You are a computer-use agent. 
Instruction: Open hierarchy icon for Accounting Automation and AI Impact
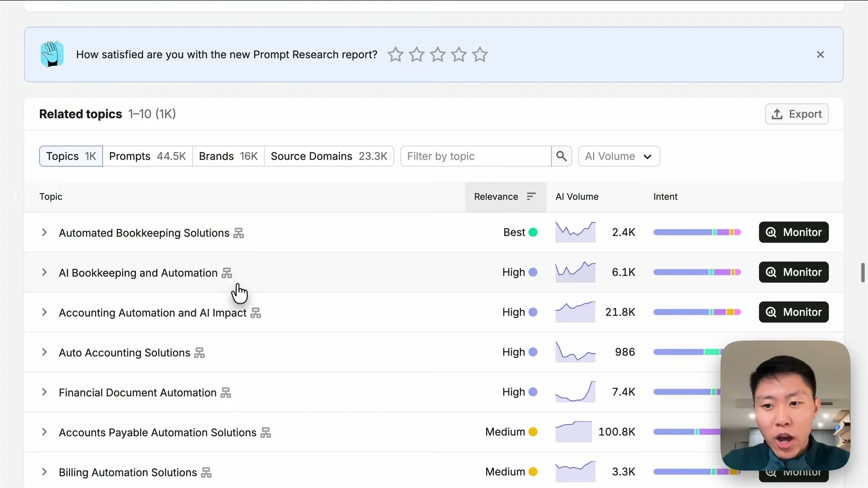tap(256, 313)
